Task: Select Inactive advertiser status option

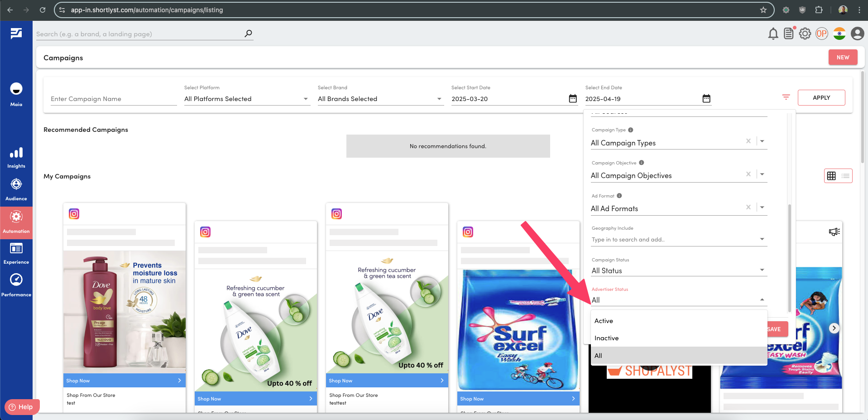Action: pos(679,338)
